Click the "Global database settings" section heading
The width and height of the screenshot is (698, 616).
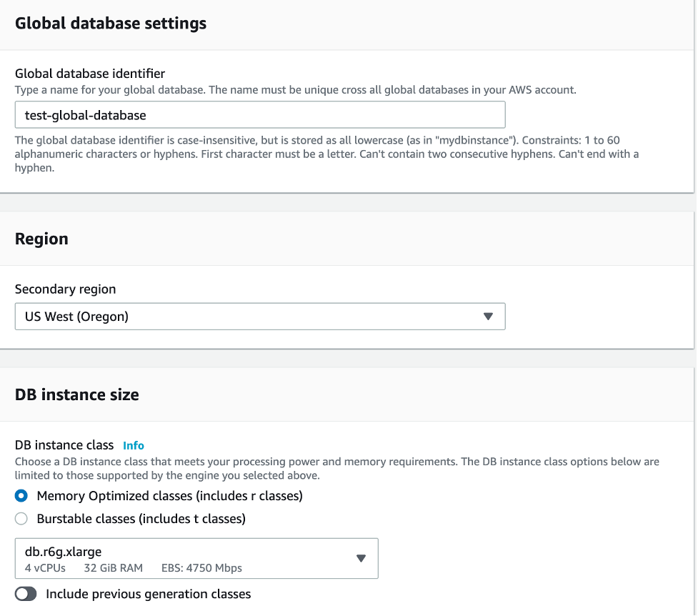click(111, 24)
